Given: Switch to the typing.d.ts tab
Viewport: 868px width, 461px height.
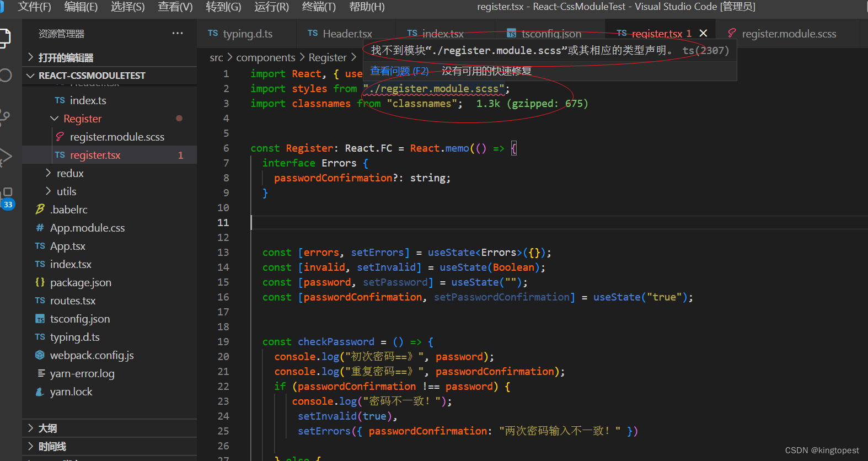Looking at the screenshot, I should 247,34.
